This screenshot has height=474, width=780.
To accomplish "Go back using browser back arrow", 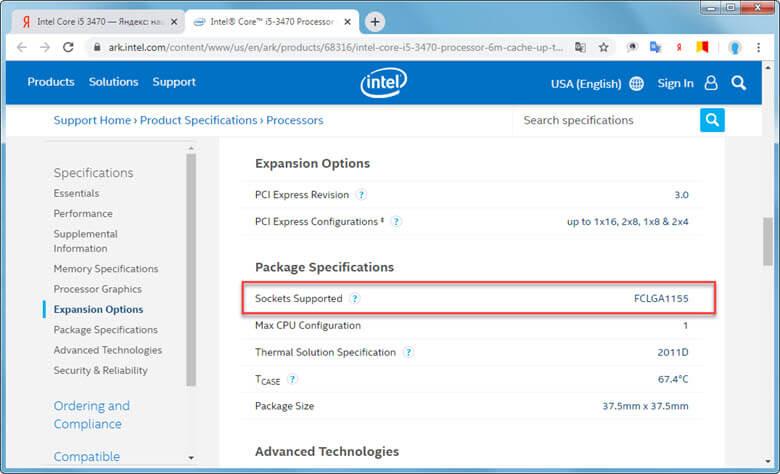I will coord(21,47).
